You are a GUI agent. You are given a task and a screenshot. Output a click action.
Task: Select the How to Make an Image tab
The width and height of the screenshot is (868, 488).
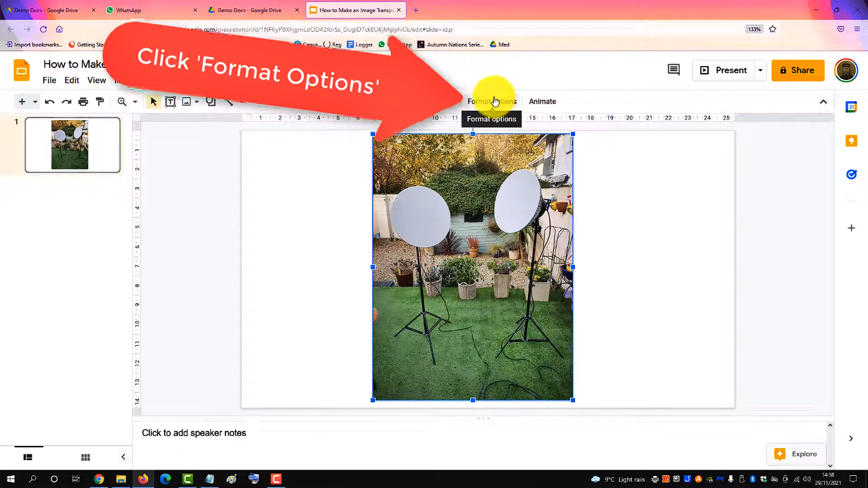pyautogui.click(x=355, y=10)
